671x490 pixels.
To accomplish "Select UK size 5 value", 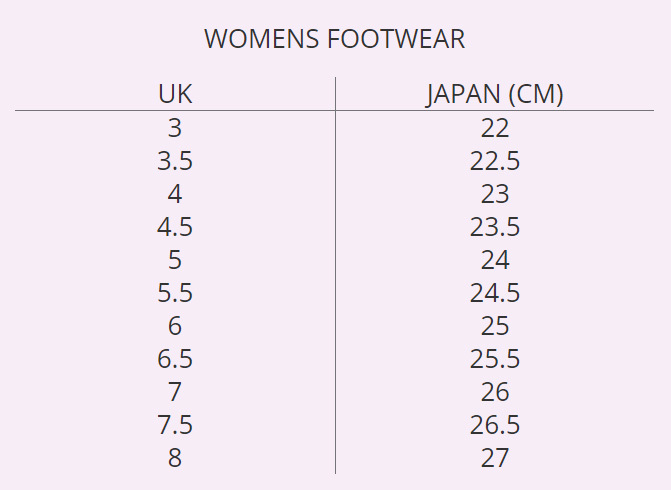I will point(175,260).
